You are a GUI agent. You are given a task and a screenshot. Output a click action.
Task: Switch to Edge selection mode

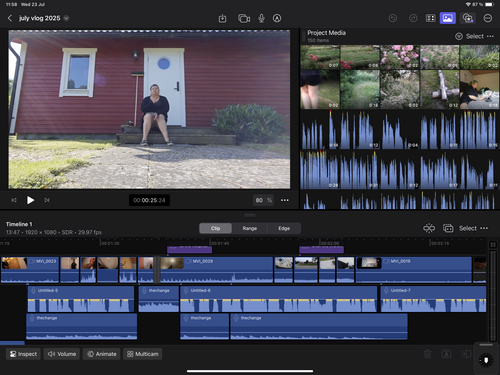tap(284, 228)
